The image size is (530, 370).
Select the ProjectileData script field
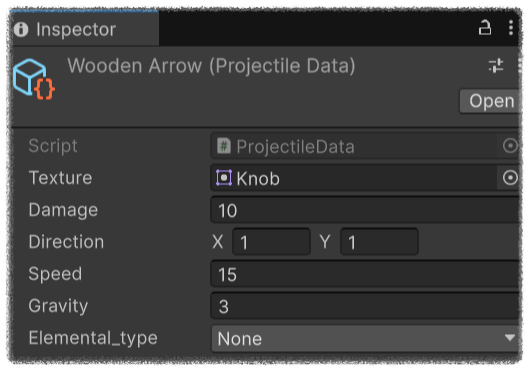click(365, 146)
